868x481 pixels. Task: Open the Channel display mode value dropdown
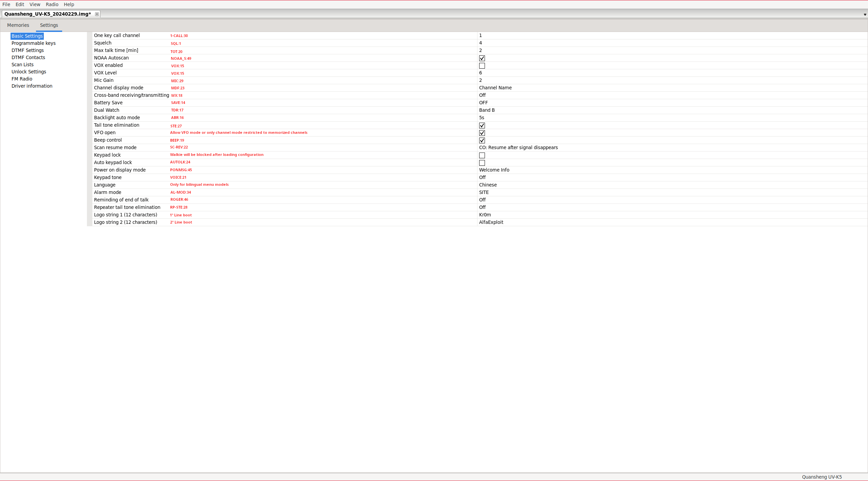tap(495, 88)
